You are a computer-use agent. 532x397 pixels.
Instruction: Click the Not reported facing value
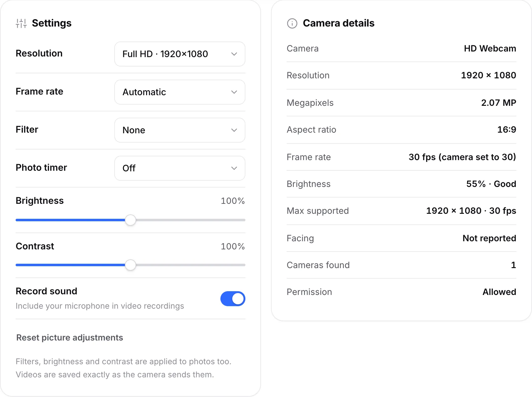point(489,238)
